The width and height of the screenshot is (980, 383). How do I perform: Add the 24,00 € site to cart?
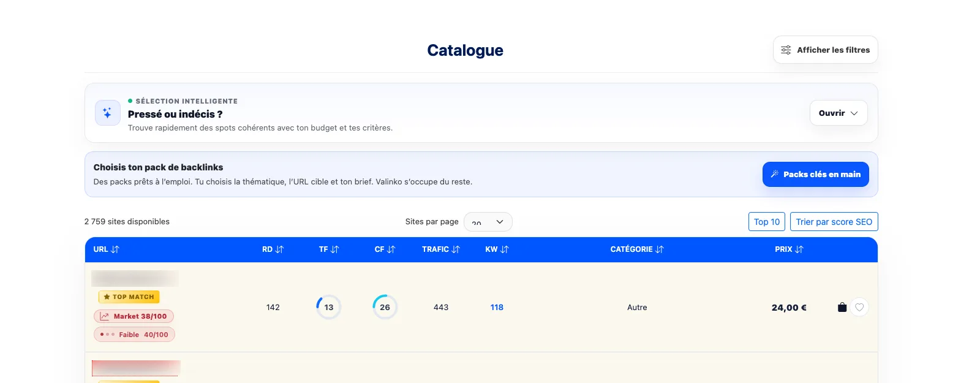pos(842,307)
